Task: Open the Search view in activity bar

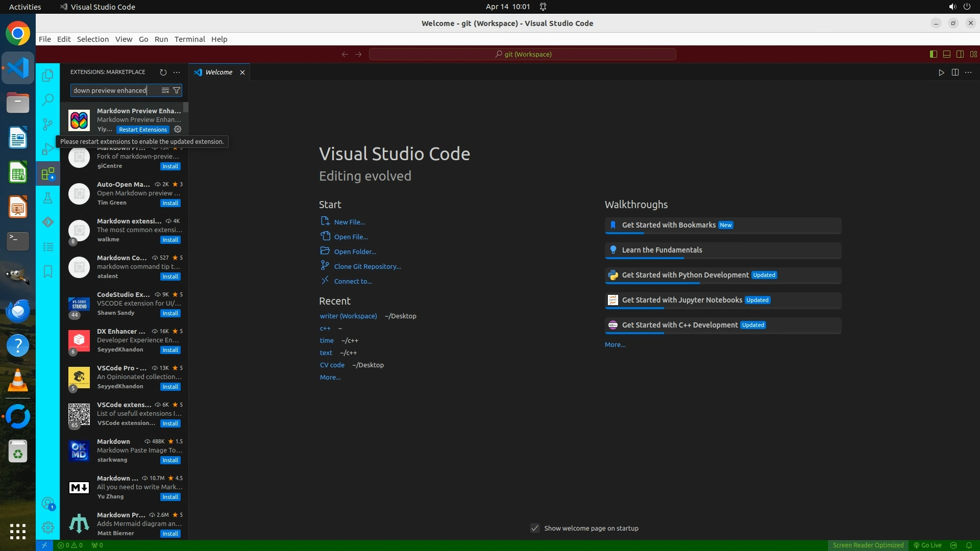Action: [48, 99]
